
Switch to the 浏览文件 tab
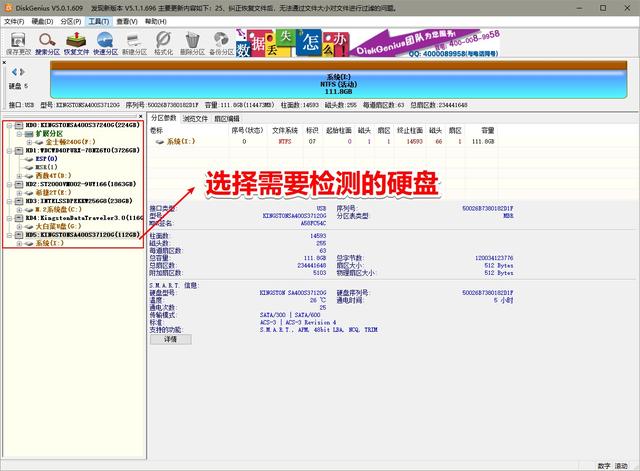pyautogui.click(x=195, y=119)
